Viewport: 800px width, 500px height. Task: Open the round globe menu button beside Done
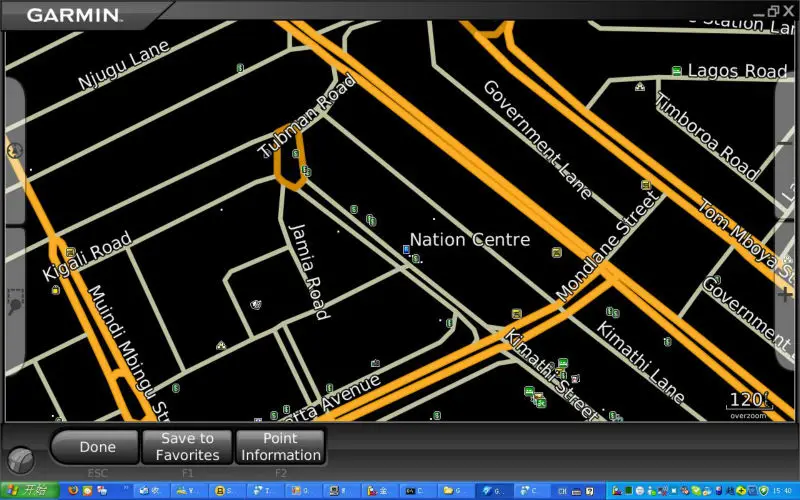point(21,459)
